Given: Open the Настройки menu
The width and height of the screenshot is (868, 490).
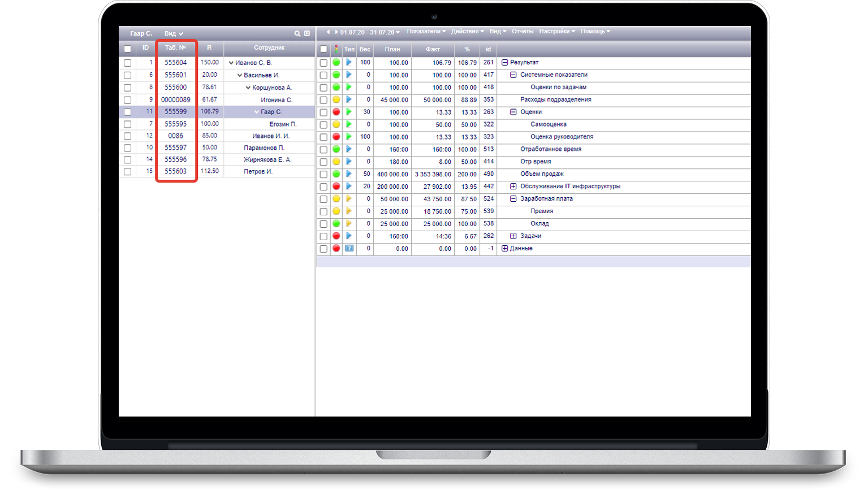Looking at the screenshot, I should pyautogui.click(x=556, y=32).
